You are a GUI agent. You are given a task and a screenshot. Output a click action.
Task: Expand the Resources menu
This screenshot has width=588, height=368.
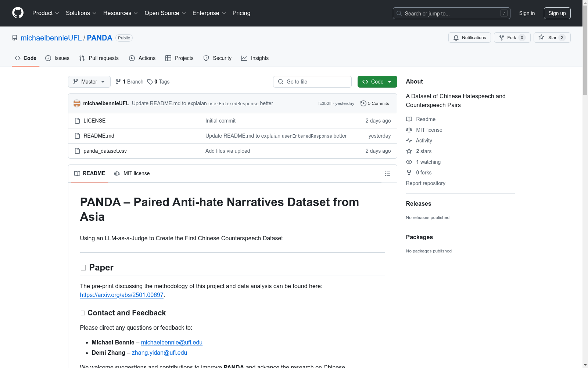pos(121,13)
